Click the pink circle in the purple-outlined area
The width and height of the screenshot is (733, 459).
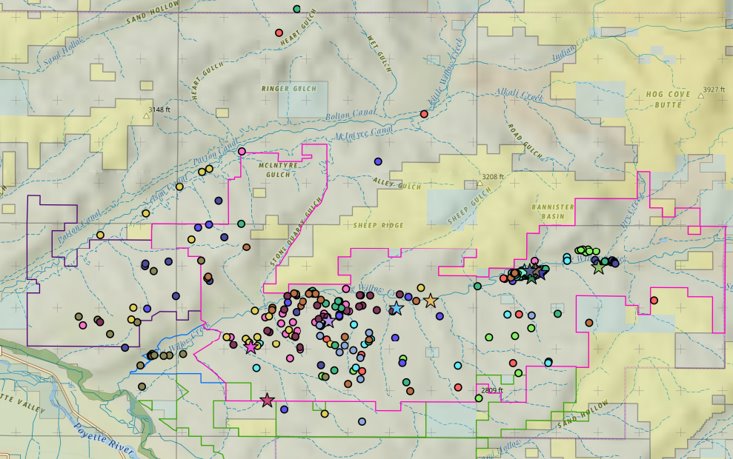click(83, 325)
